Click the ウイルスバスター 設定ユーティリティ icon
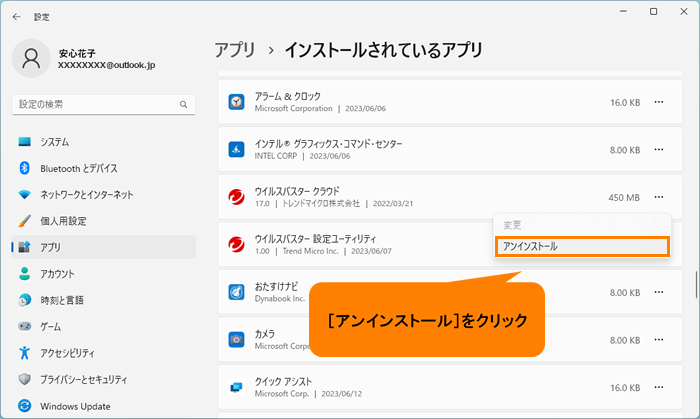The width and height of the screenshot is (700, 419). (236, 245)
